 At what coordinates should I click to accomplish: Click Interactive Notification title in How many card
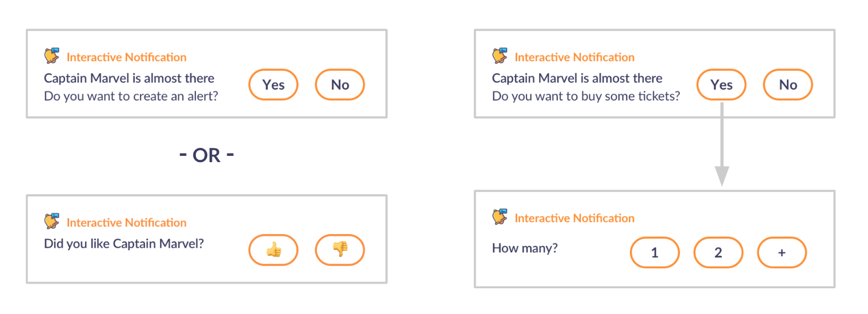574,218
